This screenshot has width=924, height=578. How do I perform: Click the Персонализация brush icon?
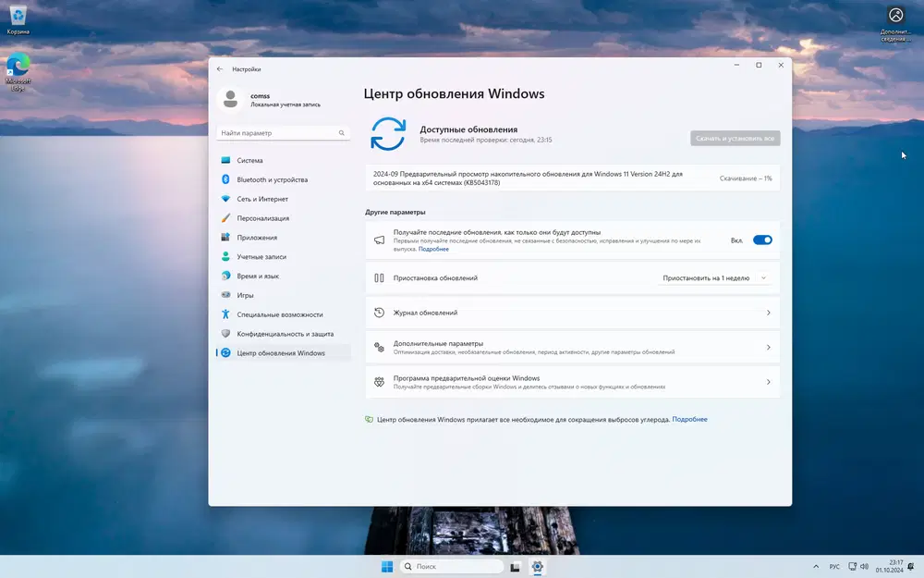pyautogui.click(x=225, y=217)
